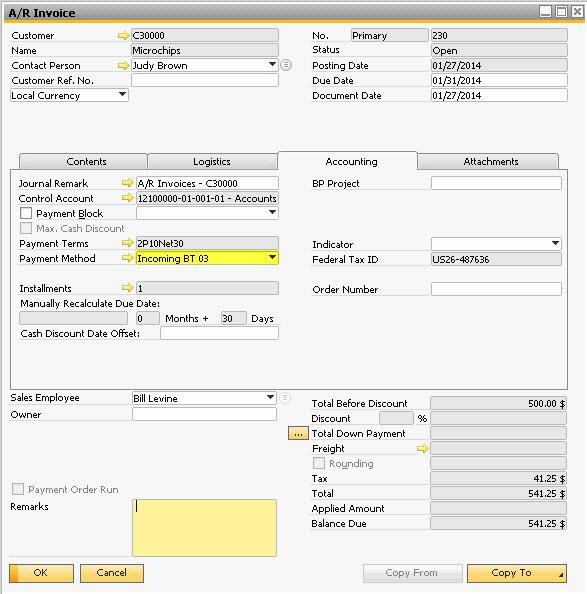Expand the Local Currency dropdown
Screen dimensions: 587x594
[122, 95]
